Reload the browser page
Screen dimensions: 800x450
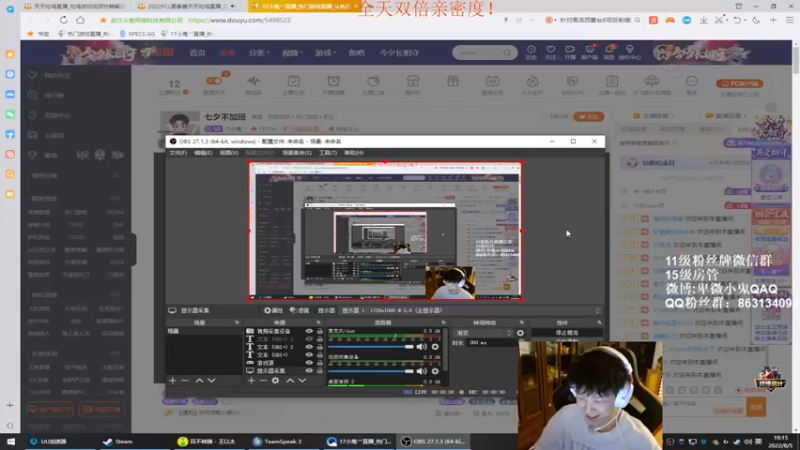click(63, 20)
